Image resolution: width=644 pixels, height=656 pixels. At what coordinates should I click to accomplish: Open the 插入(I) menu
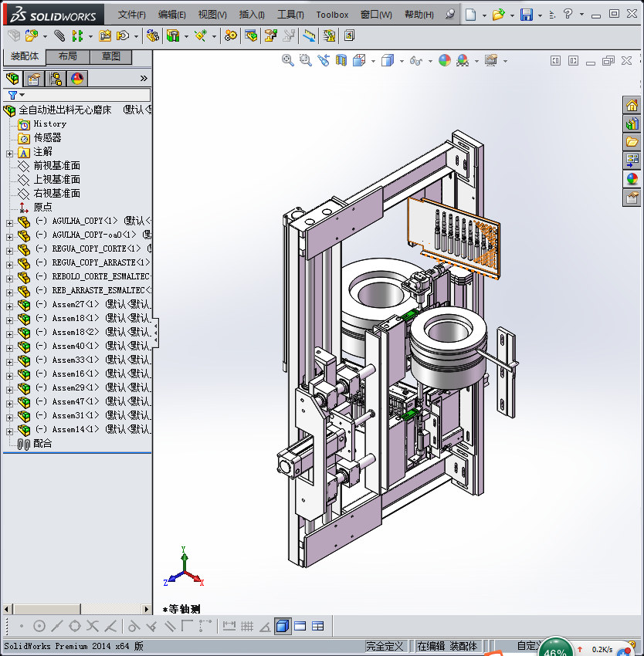(x=252, y=15)
